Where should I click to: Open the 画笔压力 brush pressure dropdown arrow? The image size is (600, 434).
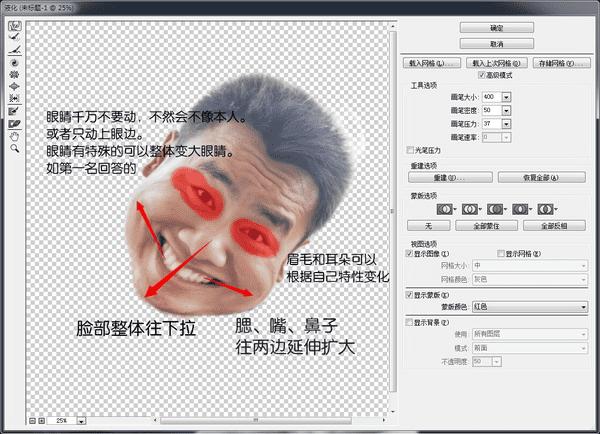(x=506, y=124)
